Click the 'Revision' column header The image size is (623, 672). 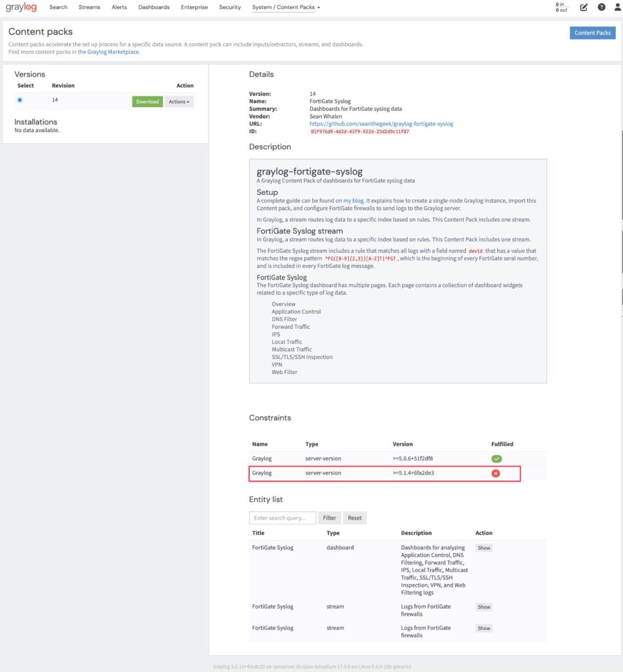tap(64, 86)
